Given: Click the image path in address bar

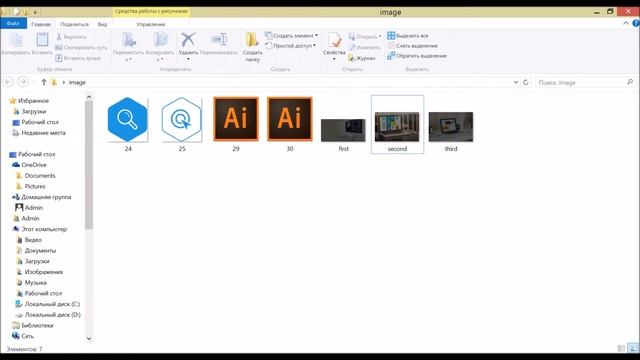Looking at the screenshot, I should [77, 82].
